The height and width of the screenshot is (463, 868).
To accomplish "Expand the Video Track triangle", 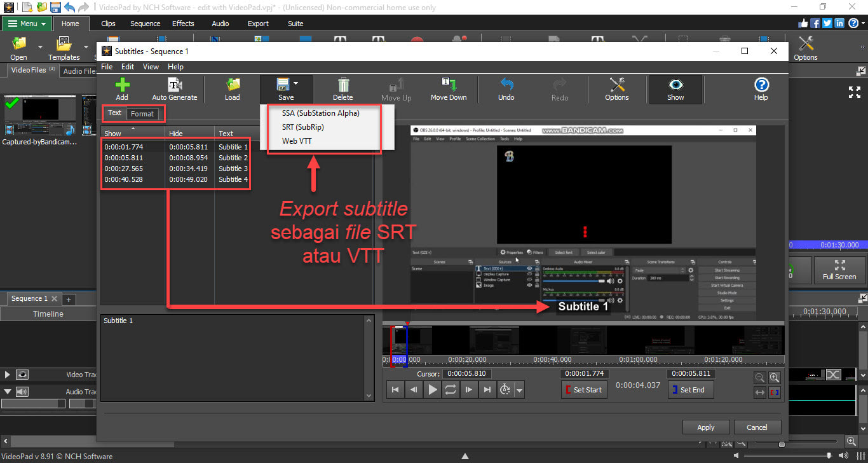I will (x=8, y=375).
